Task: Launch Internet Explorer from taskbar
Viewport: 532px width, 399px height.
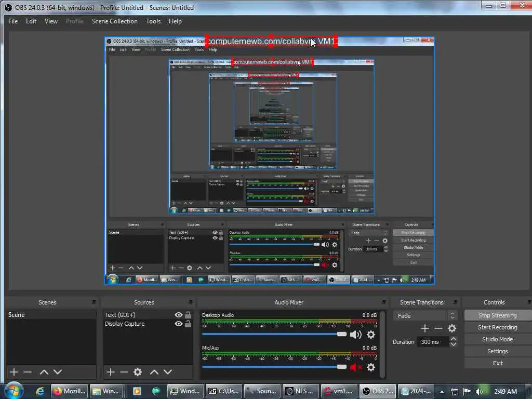Action: 39,391
